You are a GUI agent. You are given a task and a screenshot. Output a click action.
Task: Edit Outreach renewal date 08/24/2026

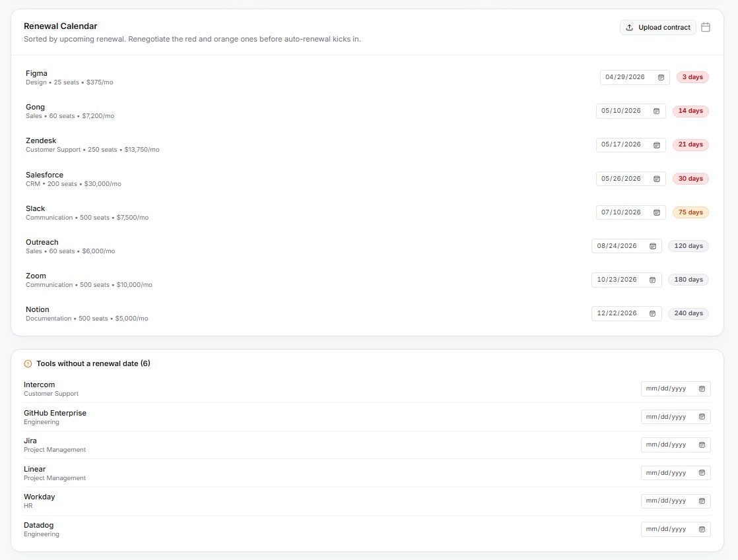626,246
